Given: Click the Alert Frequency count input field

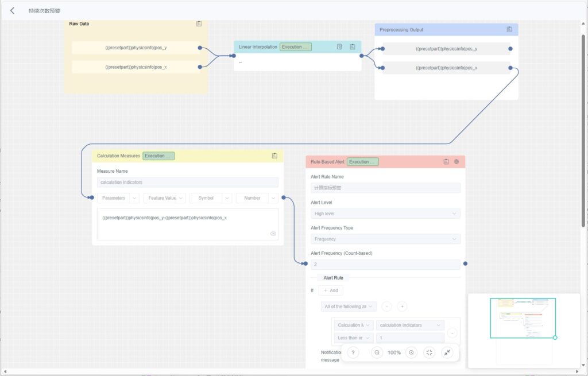Looking at the screenshot, I should 385,265.
